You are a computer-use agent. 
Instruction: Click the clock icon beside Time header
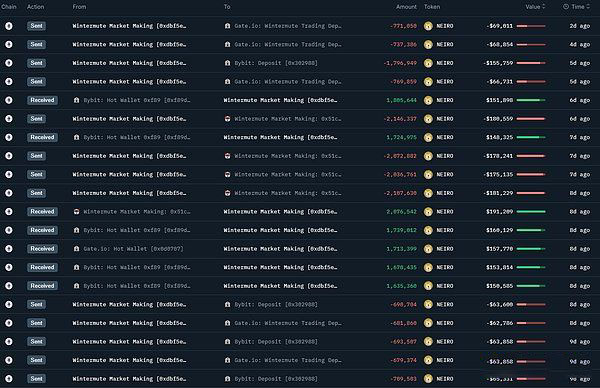click(566, 7)
